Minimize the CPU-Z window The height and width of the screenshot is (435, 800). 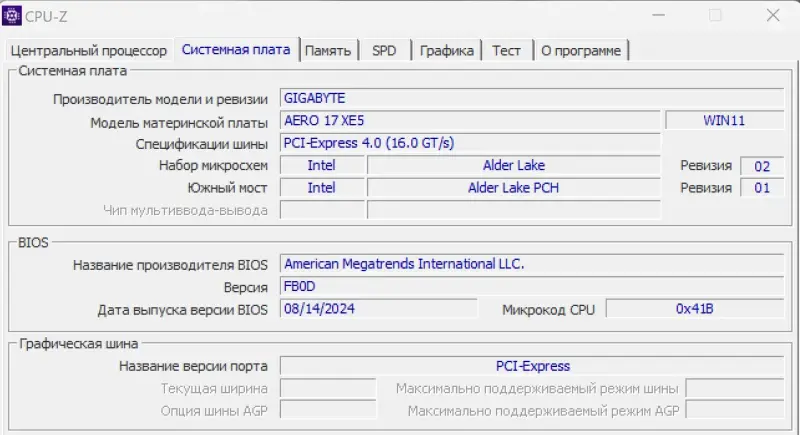coord(659,15)
